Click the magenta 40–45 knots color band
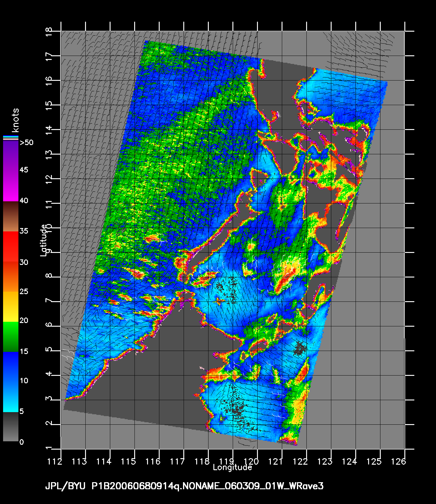Image resolution: width=436 pixels, height=504 pixels. 10,186
